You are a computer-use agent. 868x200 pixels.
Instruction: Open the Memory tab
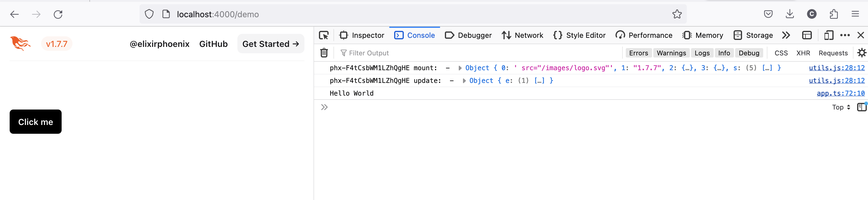point(702,35)
